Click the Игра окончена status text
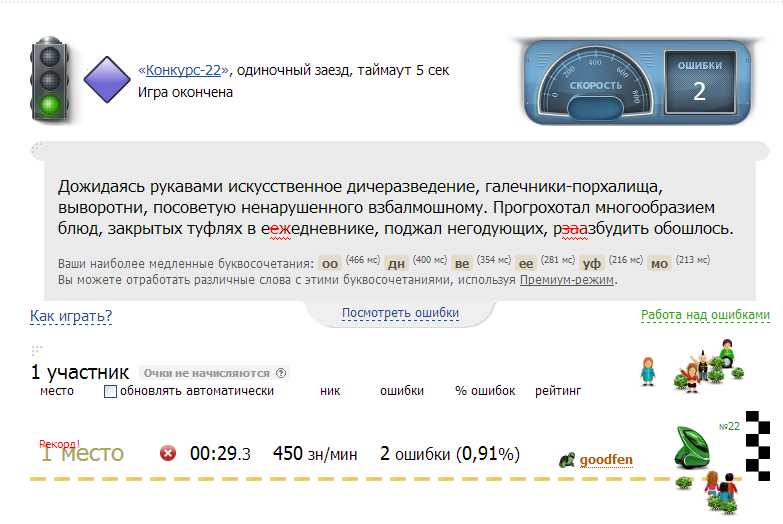 coord(185,92)
